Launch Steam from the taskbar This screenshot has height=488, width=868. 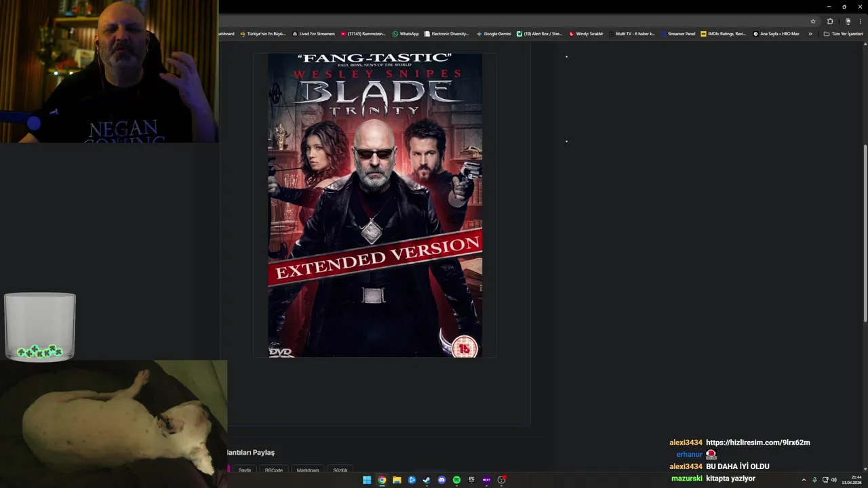coord(427,480)
